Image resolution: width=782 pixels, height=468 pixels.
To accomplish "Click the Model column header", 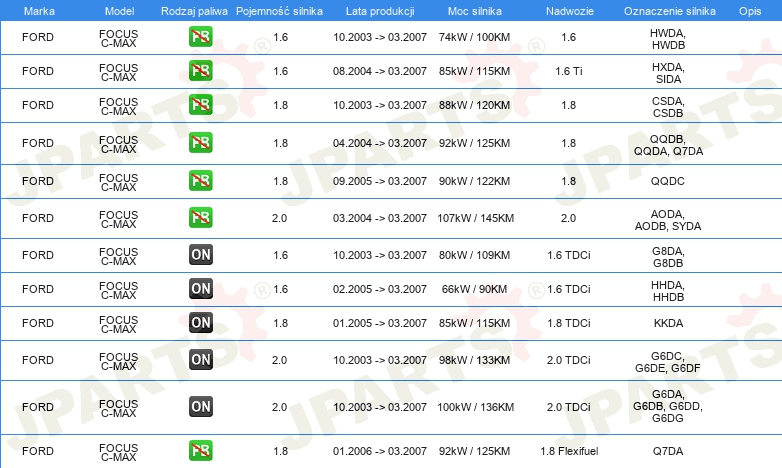I will tap(120, 11).
